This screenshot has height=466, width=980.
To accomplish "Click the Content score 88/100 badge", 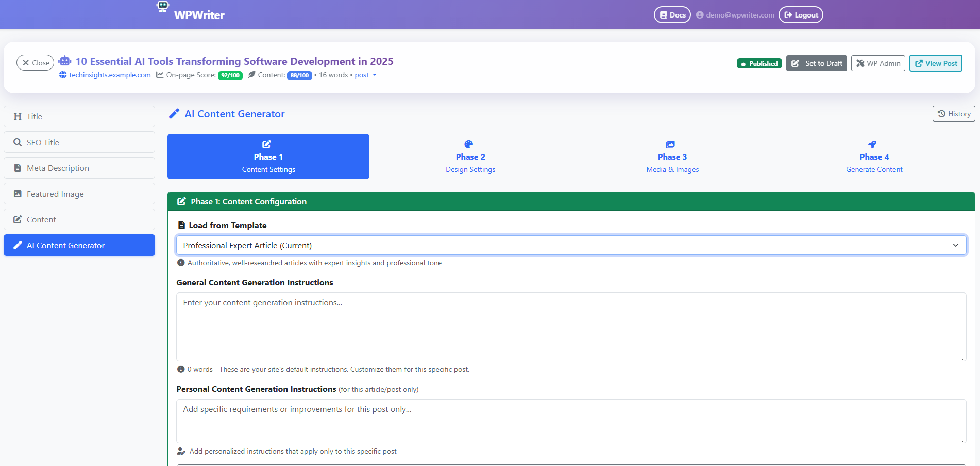I will (299, 75).
